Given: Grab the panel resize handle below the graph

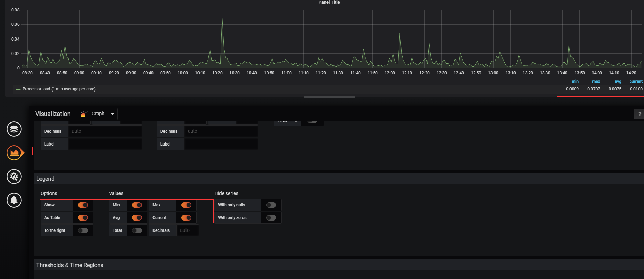Looking at the screenshot, I should (329, 97).
